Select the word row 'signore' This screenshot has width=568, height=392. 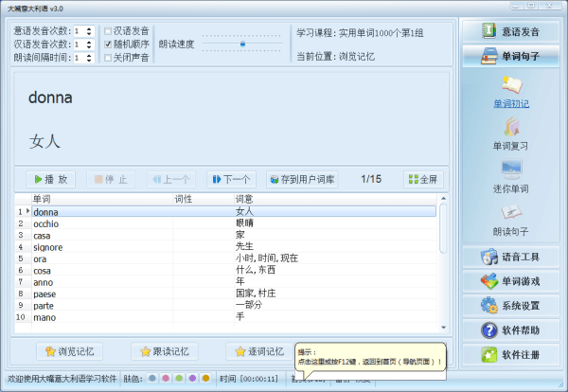[x=51, y=247]
